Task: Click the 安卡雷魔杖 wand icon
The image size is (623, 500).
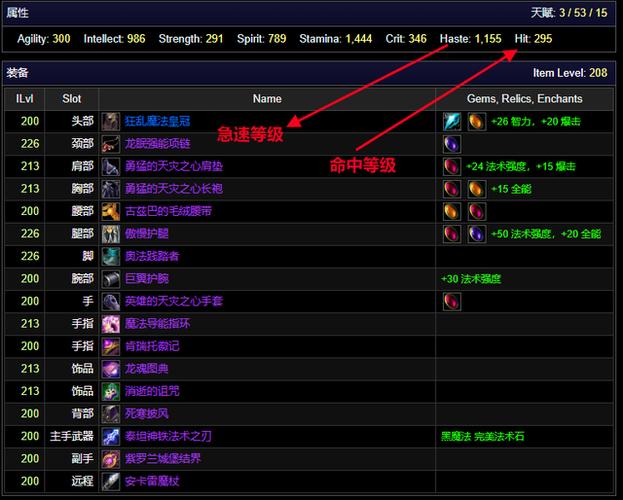Action: (111, 481)
